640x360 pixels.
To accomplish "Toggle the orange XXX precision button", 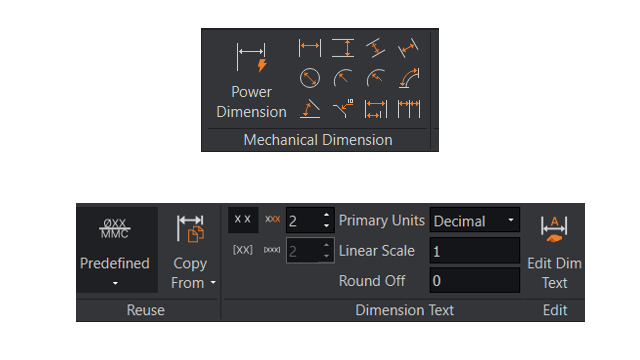I will coord(272,220).
